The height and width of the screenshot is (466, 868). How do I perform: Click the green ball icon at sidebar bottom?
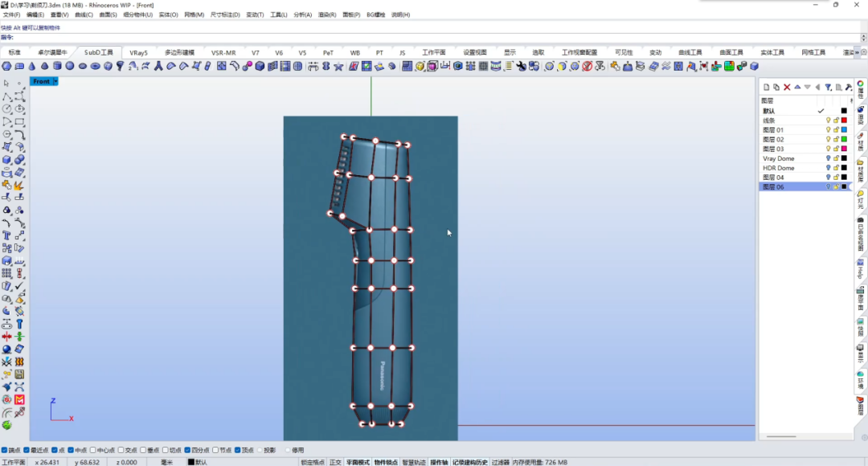pos(6,425)
